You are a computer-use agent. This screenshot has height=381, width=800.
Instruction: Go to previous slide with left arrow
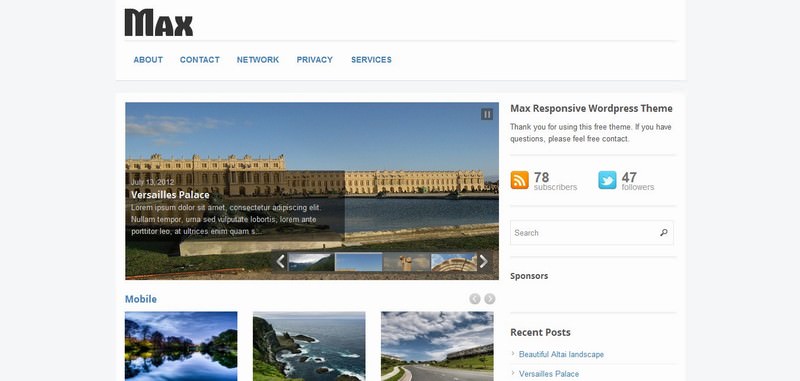[280, 262]
